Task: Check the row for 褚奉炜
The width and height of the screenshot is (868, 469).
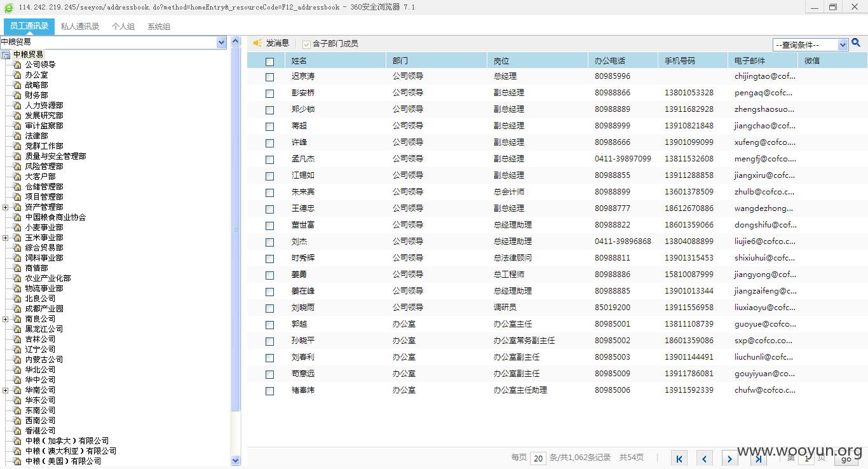Action: coord(269,391)
